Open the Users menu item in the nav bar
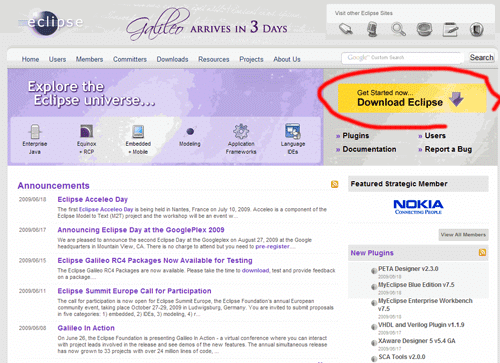 coord(57,59)
